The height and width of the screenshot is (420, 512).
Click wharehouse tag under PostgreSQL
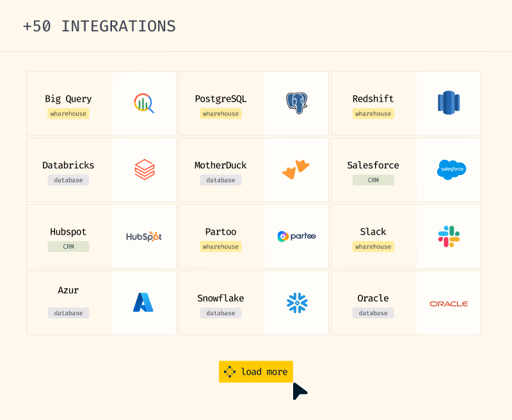click(x=221, y=114)
